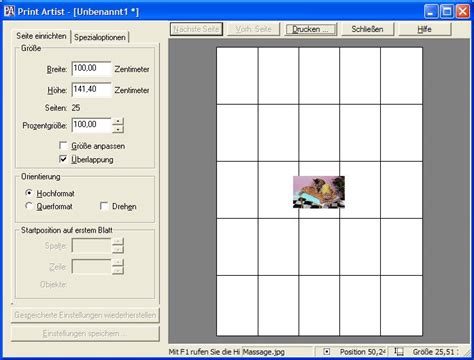The image size is (474, 360).
Task: Click into the Höhe input field
Action: [91, 90]
